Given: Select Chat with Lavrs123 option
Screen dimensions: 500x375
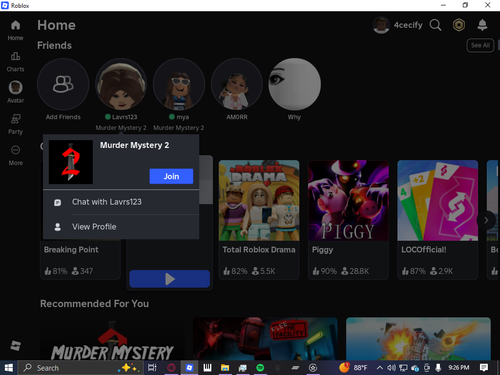Looking at the screenshot, I should click(121, 202).
